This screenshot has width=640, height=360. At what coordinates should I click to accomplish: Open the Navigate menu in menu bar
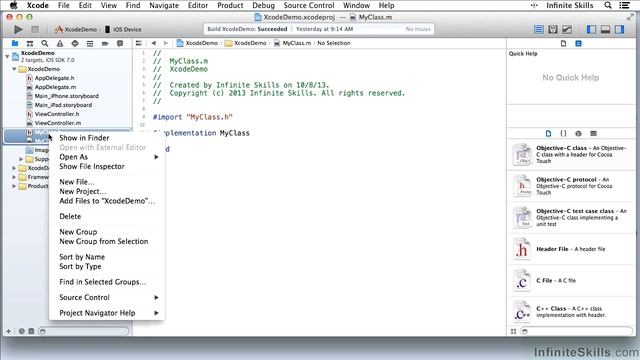coord(164,5)
